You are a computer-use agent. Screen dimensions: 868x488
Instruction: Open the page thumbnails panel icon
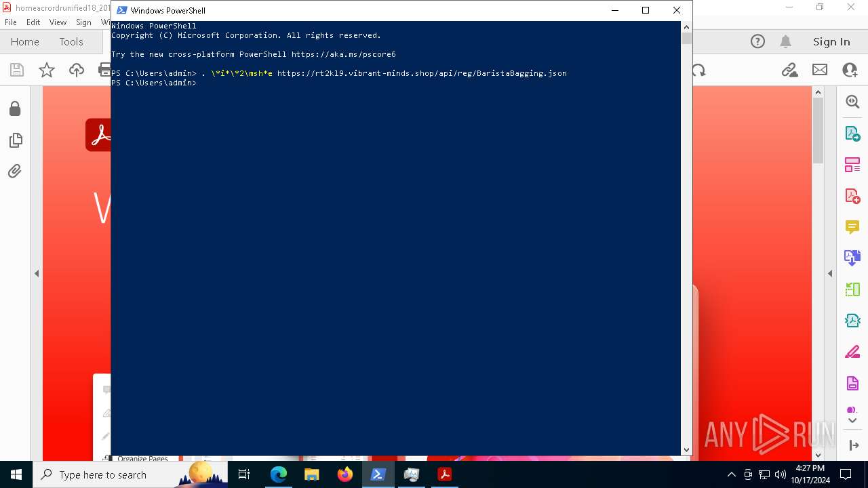pyautogui.click(x=15, y=140)
